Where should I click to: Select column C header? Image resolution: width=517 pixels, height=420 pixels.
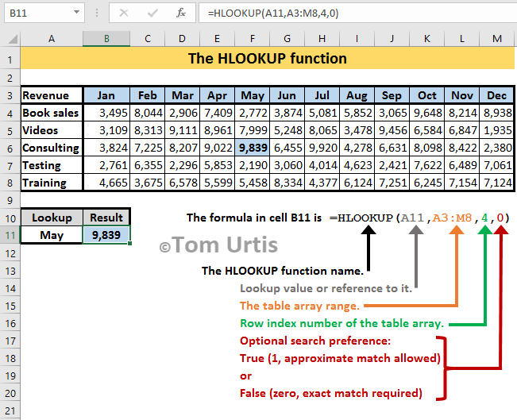click(x=148, y=39)
